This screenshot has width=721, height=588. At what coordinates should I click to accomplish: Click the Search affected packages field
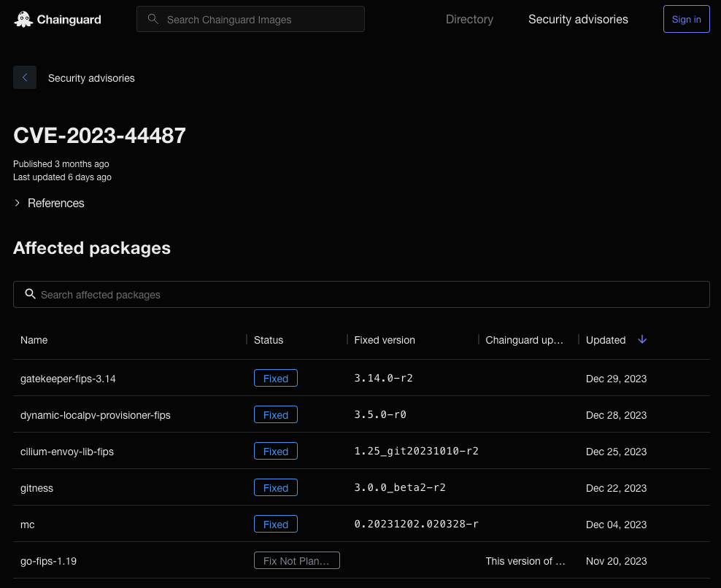tap(361, 294)
